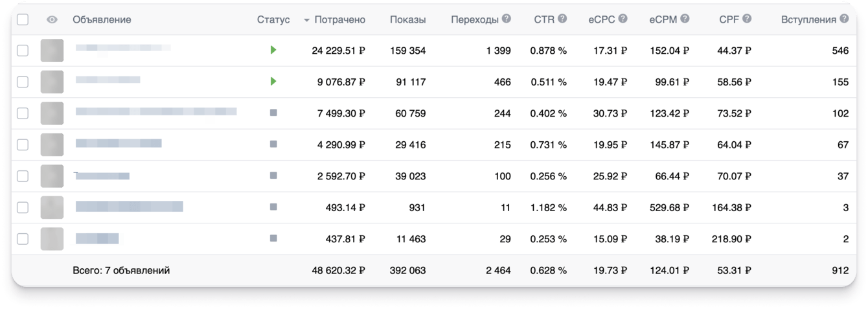
Task: Click green play status icon in first row
Action: 273,50
